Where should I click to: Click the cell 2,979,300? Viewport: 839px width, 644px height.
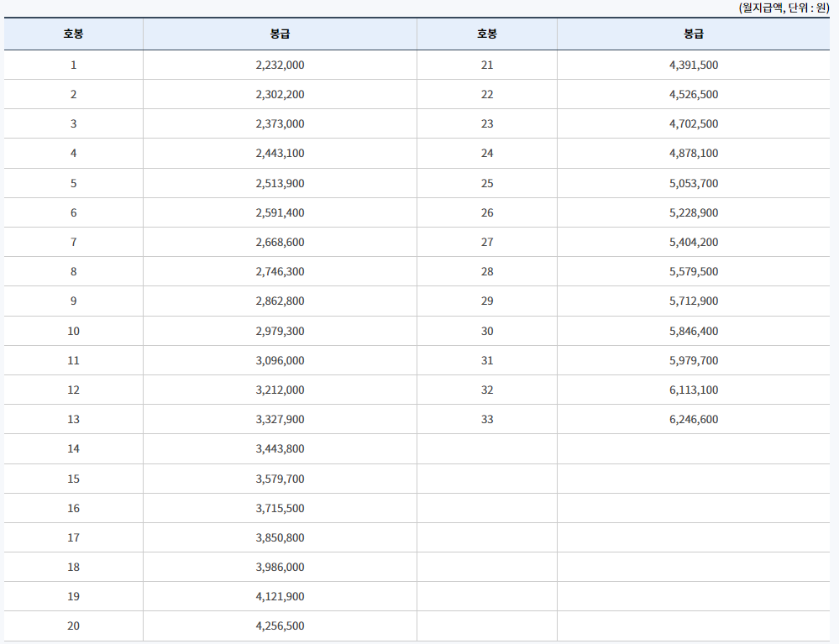coord(280,331)
